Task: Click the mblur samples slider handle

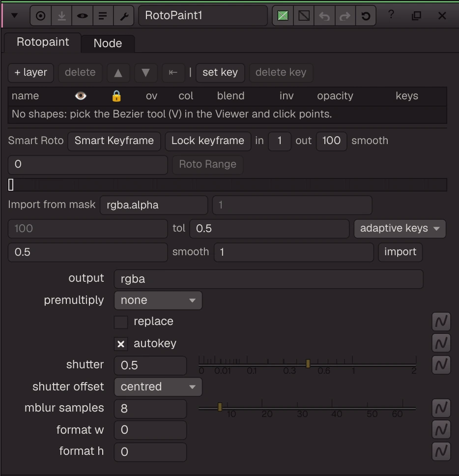Action: click(x=220, y=407)
